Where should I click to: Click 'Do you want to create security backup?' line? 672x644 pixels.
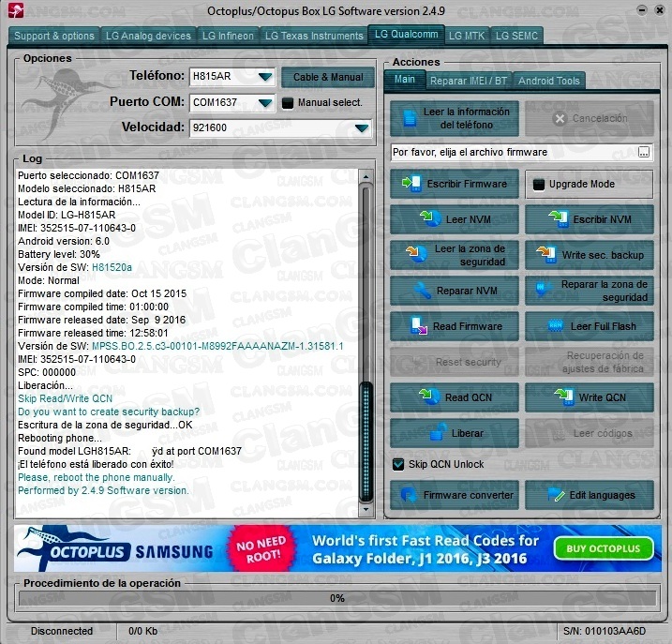tap(109, 412)
